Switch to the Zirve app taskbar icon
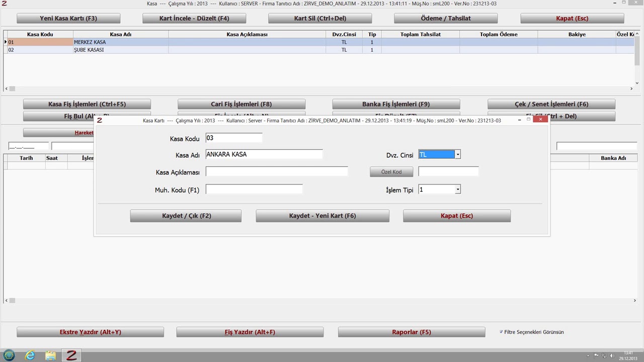This screenshot has width=644, height=362. click(71, 355)
